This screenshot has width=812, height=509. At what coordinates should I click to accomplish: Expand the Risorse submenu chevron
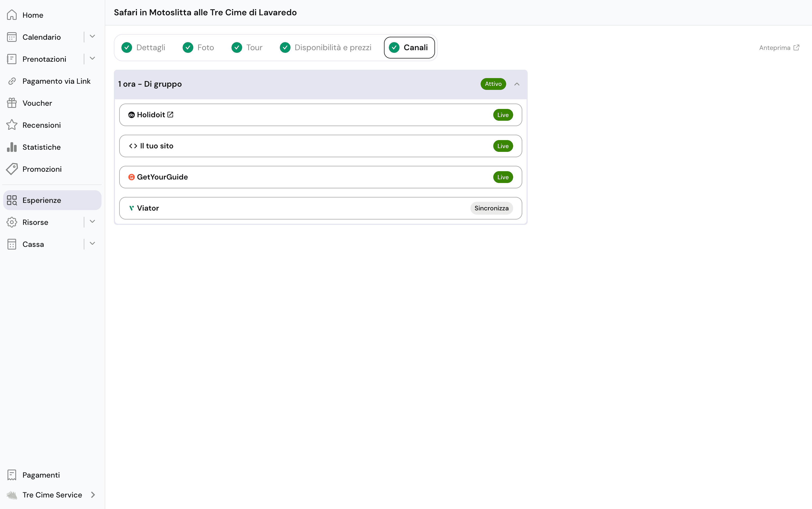[92, 222]
